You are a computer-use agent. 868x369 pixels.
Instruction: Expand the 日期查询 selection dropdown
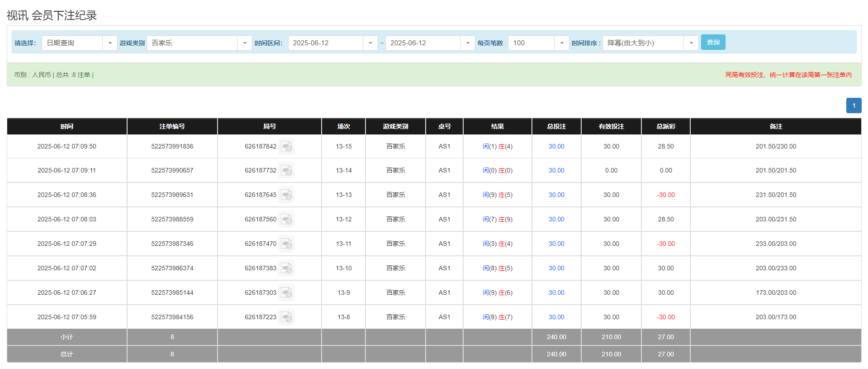point(109,43)
